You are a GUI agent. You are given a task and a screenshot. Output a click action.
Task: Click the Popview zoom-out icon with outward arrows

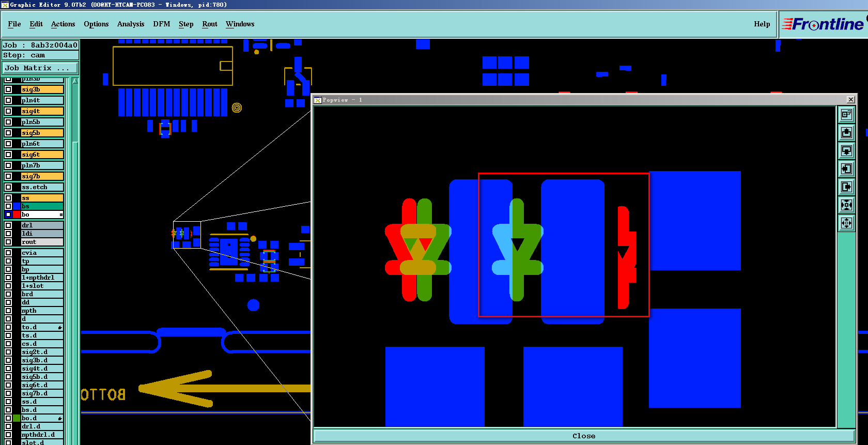coord(846,223)
